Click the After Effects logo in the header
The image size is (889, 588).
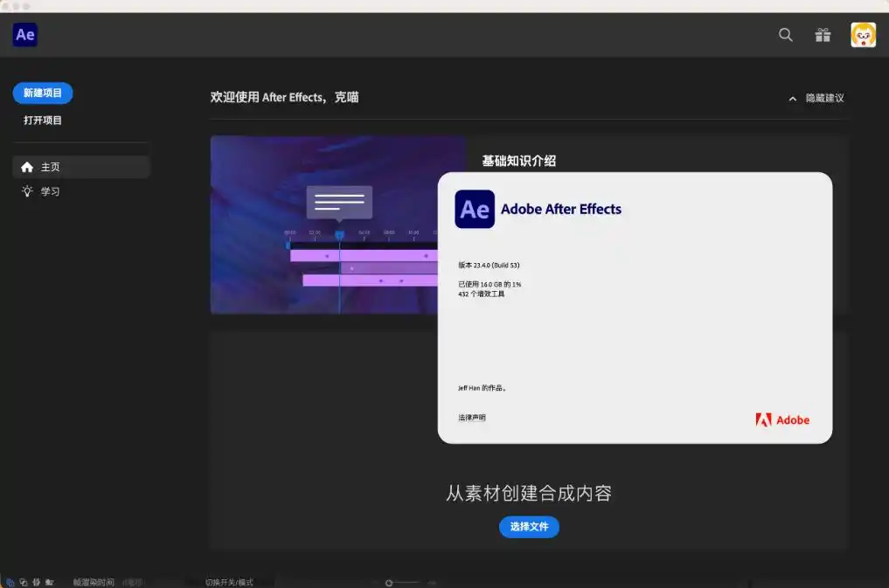click(x=24, y=35)
